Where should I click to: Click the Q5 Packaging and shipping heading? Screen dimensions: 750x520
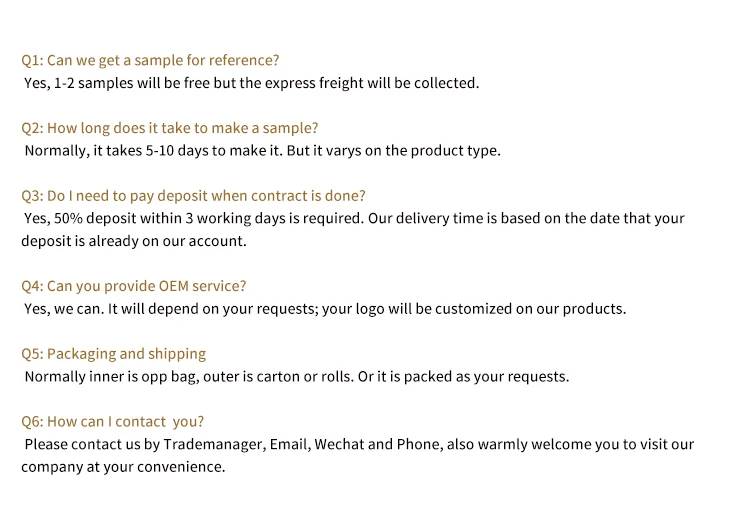(x=113, y=354)
